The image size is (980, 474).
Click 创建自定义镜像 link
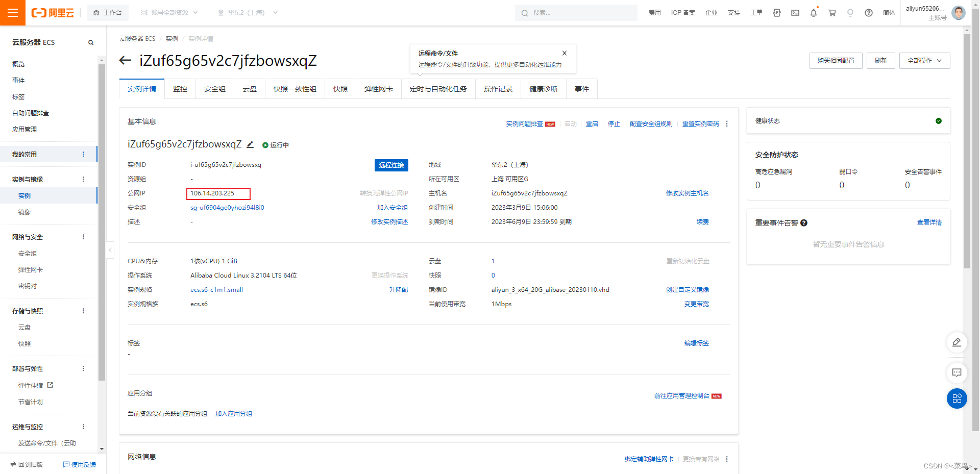coord(688,290)
